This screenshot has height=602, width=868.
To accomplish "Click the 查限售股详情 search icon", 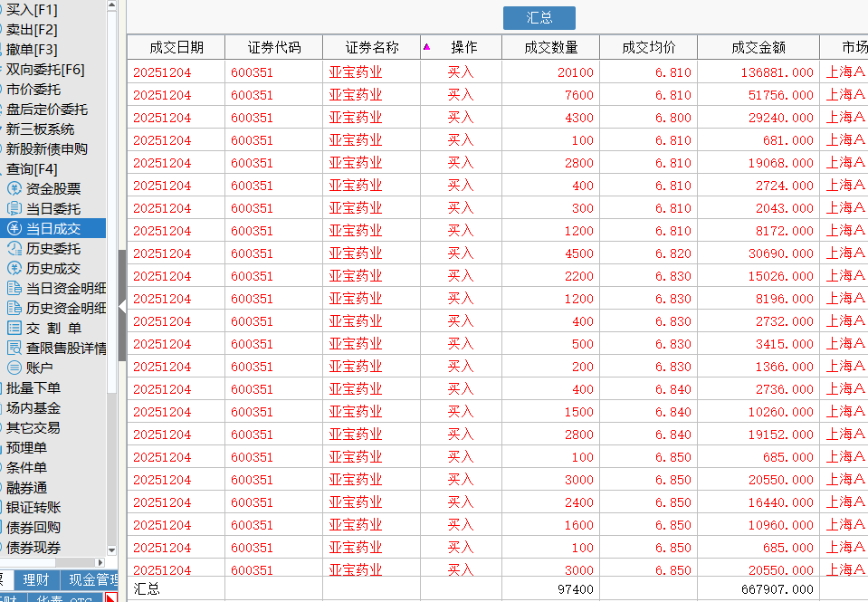I will click(14, 348).
